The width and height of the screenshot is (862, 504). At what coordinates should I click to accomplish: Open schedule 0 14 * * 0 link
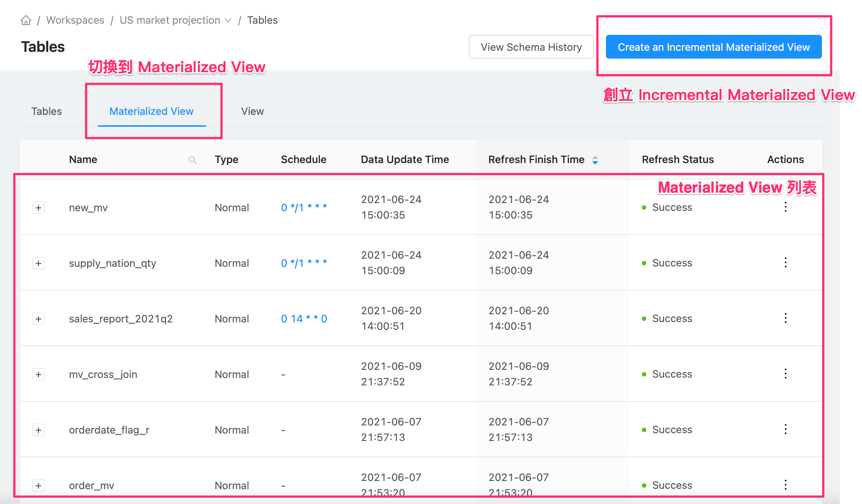[304, 318]
